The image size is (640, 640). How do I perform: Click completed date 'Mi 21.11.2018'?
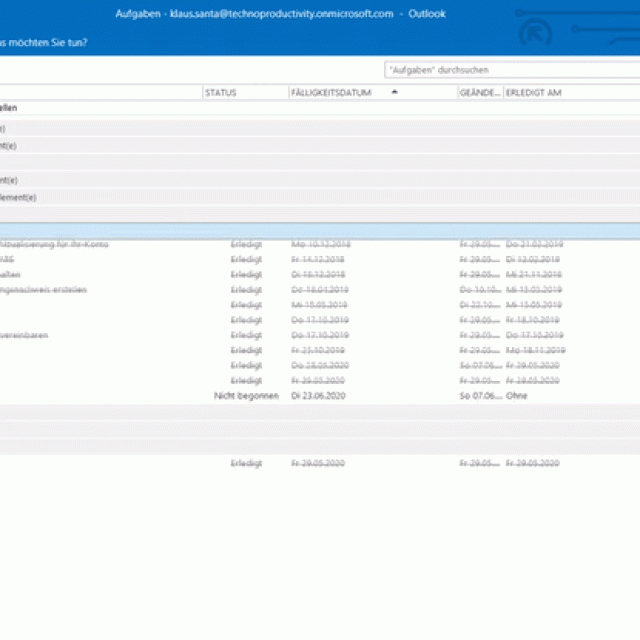tap(533, 274)
